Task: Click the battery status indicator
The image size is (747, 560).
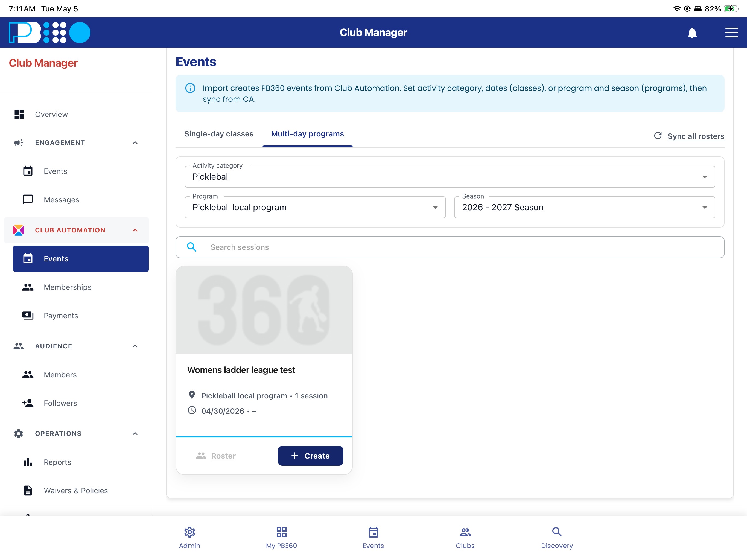Action: [731, 9]
